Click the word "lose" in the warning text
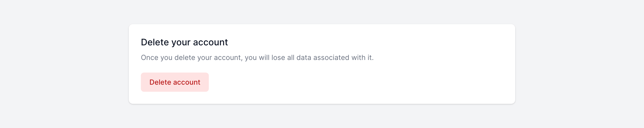Viewport: 644px width, 128px height. [278, 58]
